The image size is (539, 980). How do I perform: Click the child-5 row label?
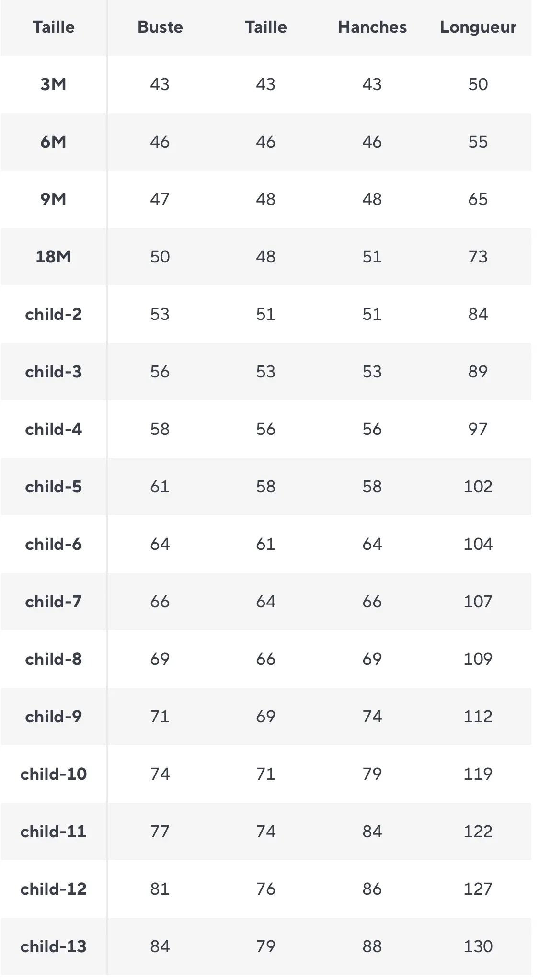point(53,487)
